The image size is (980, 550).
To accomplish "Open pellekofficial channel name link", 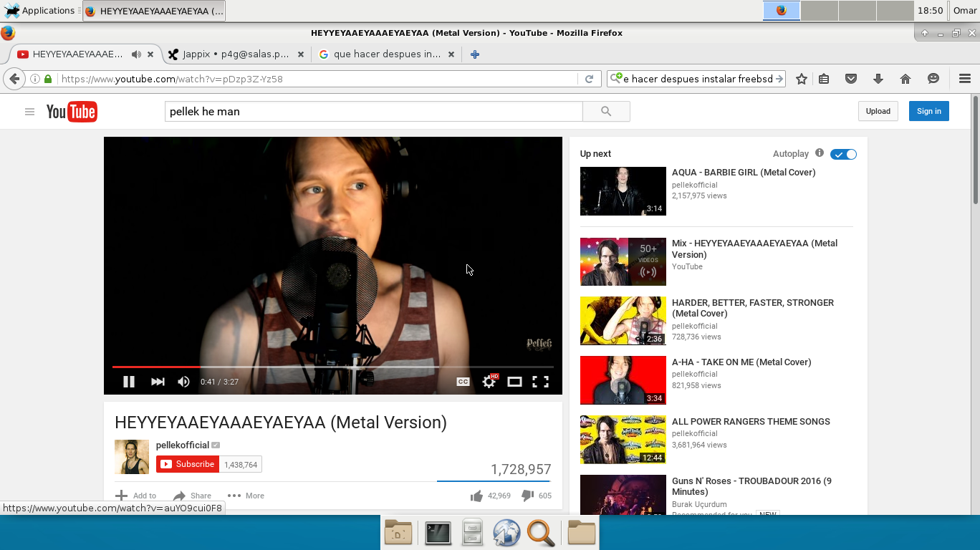I will point(183,445).
